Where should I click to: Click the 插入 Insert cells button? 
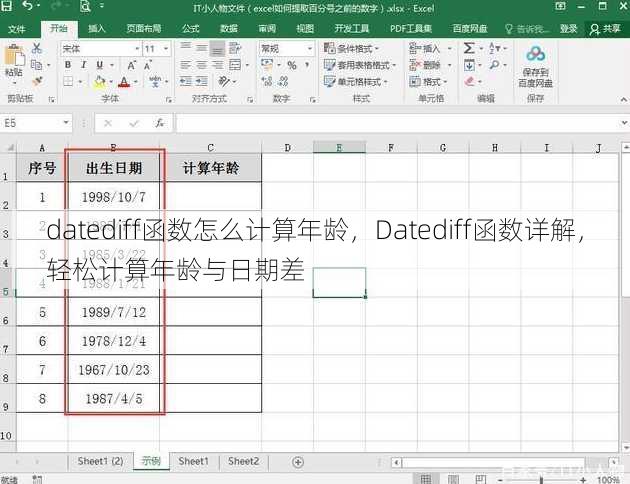(x=425, y=49)
